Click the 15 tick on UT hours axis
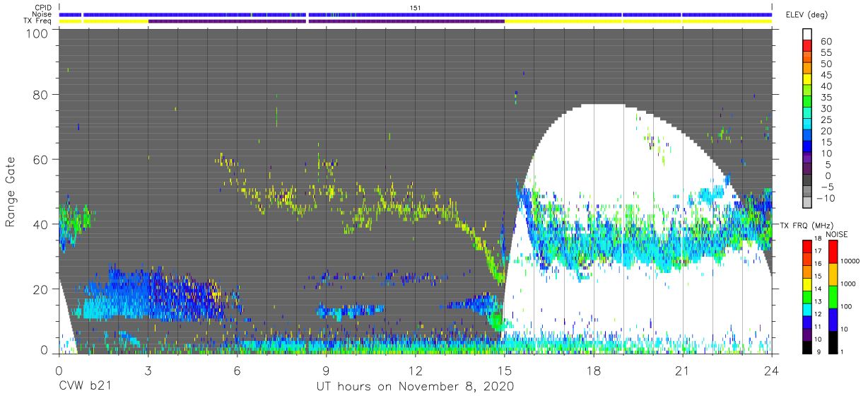Screen dimensions: 868x401 tap(505, 370)
